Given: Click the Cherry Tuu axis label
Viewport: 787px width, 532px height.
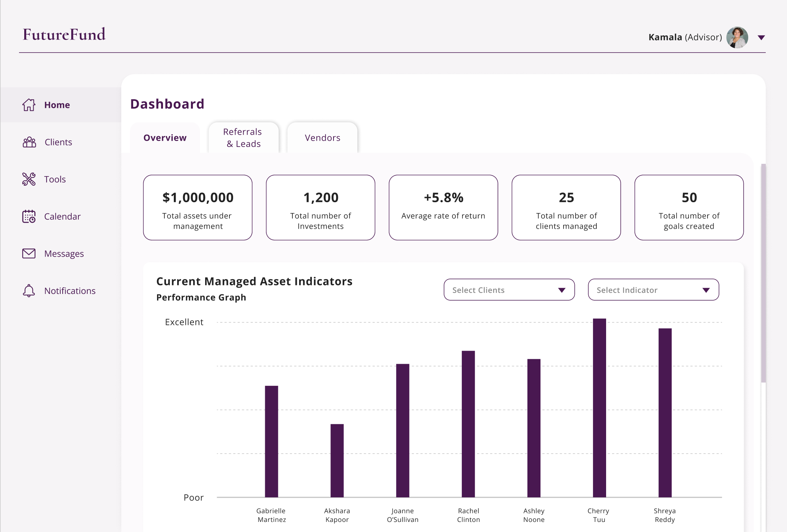Looking at the screenshot, I should coord(599,515).
